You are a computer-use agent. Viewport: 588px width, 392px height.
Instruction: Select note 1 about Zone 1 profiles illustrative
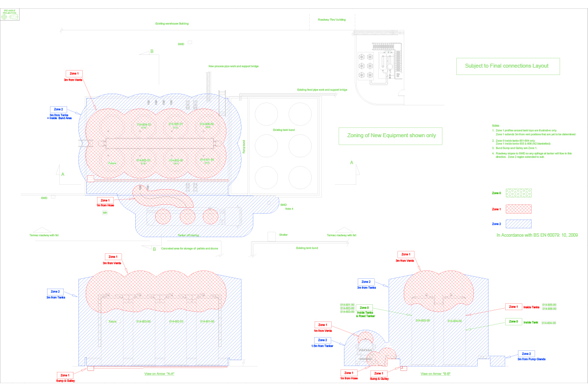(534, 132)
